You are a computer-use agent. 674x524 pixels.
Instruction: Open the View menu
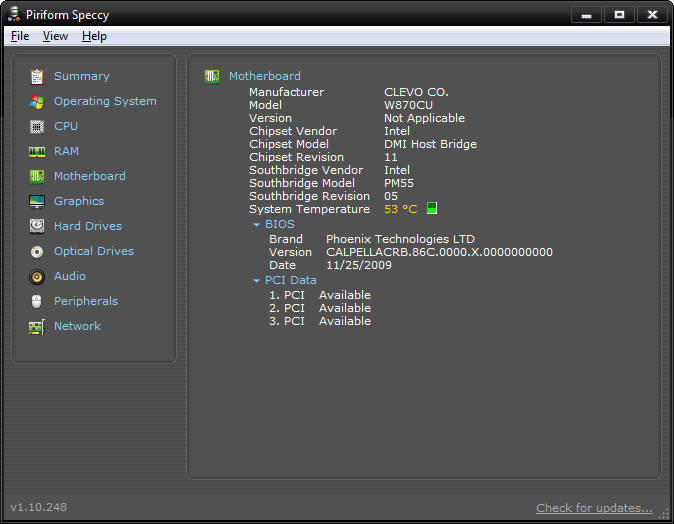(55, 36)
